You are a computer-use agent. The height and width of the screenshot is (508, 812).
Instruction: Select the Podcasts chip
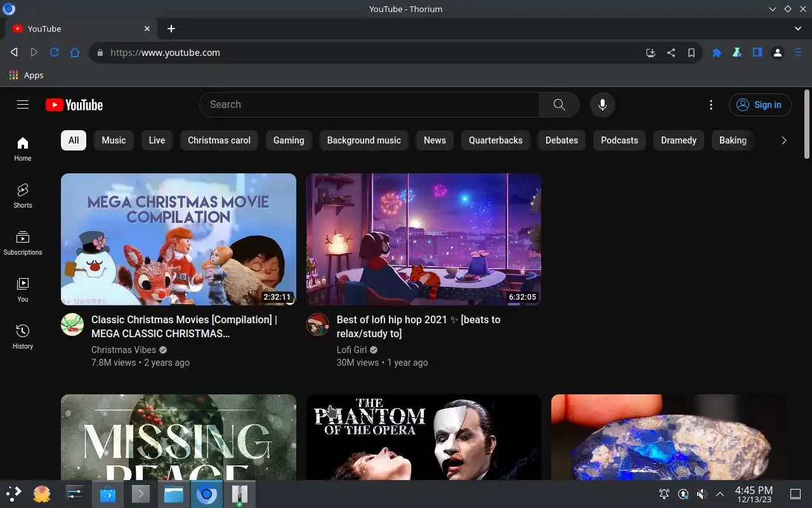coord(619,140)
